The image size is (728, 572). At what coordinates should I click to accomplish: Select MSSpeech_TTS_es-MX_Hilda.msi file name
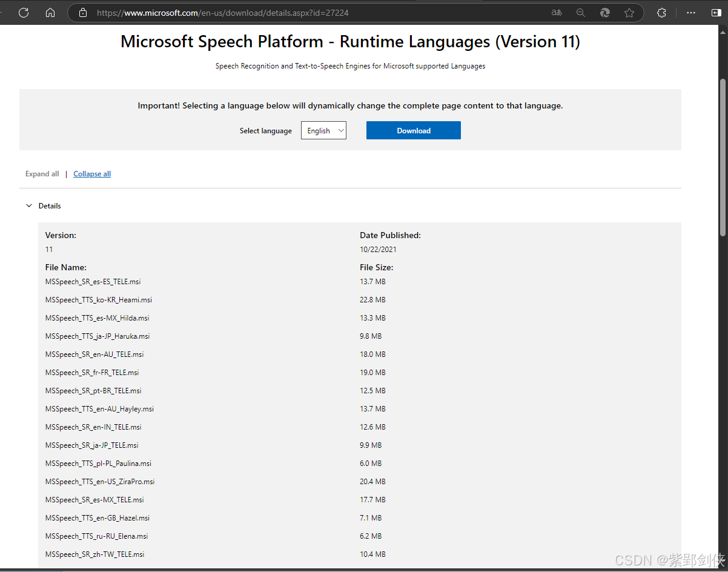pos(97,318)
